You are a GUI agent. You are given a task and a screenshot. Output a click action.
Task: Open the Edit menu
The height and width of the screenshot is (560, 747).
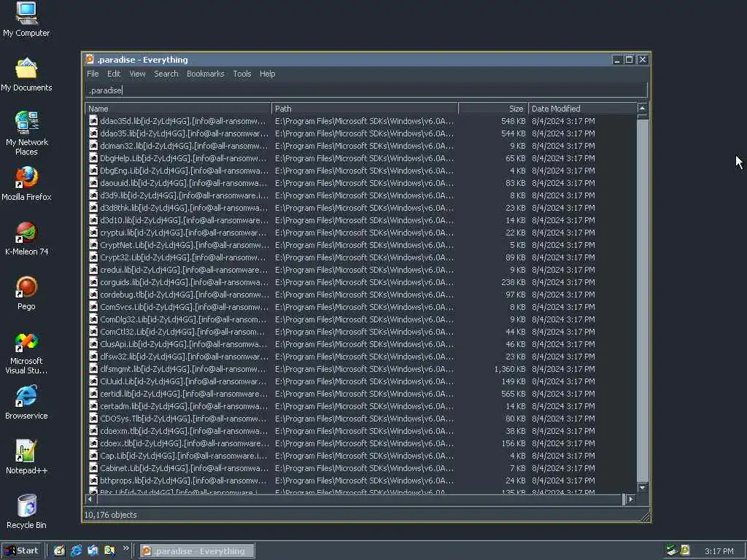(x=113, y=74)
